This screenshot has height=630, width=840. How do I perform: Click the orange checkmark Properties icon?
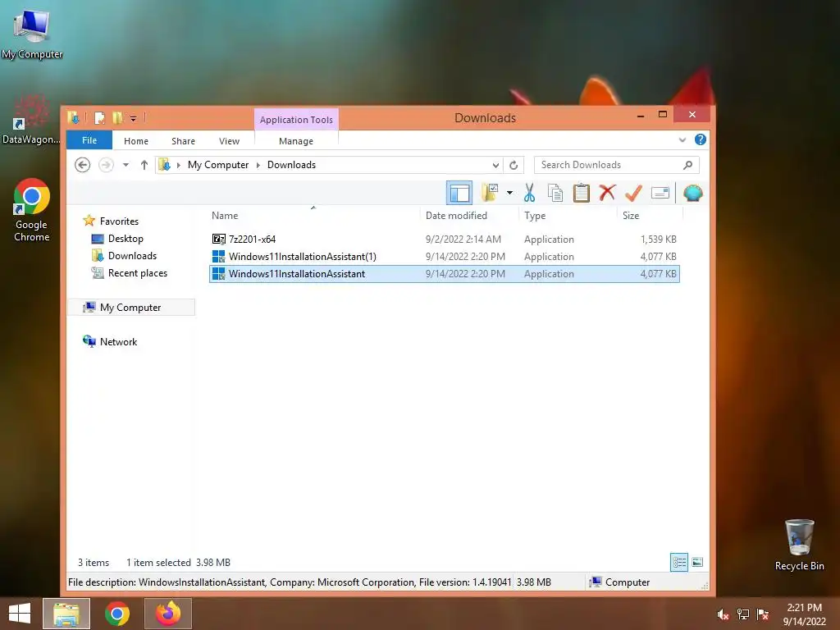pyautogui.click(x=633, y=193)
